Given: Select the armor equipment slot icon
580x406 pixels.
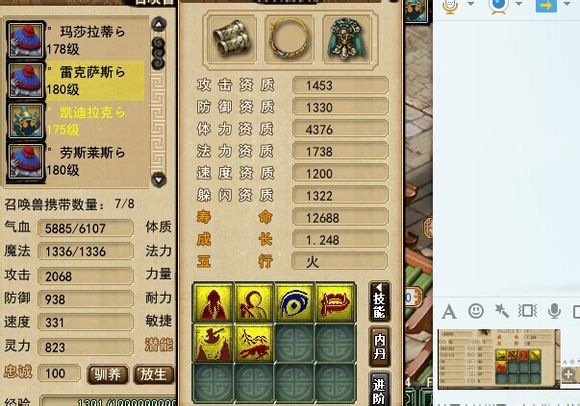Looking at the screenshot, I should pyautogui.click(x=347, y=40).
